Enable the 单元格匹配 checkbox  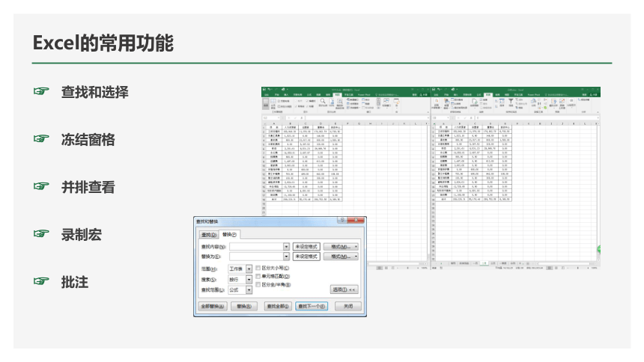(x=258, y=276)
